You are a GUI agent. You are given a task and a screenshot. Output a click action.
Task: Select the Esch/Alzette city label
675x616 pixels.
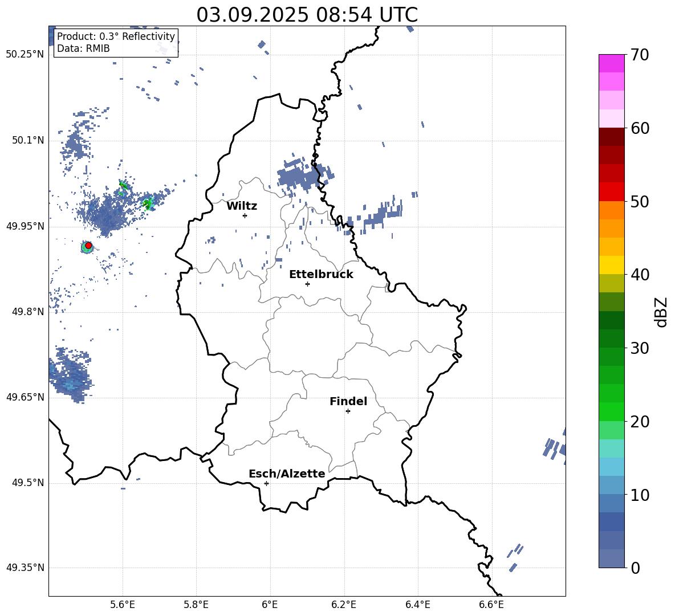coord(287,474)
